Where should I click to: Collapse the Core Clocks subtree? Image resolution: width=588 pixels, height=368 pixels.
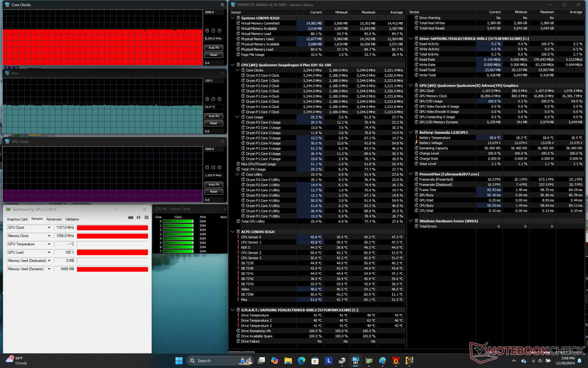238,70
